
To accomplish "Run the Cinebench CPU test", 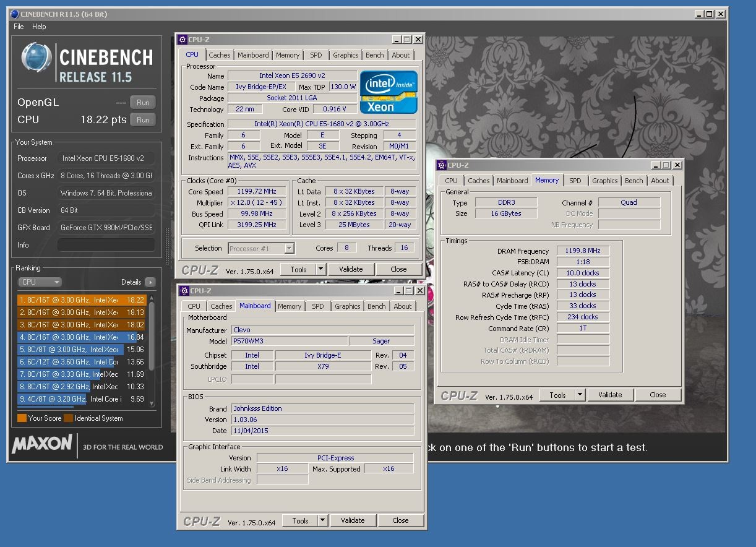I will 143,120.
